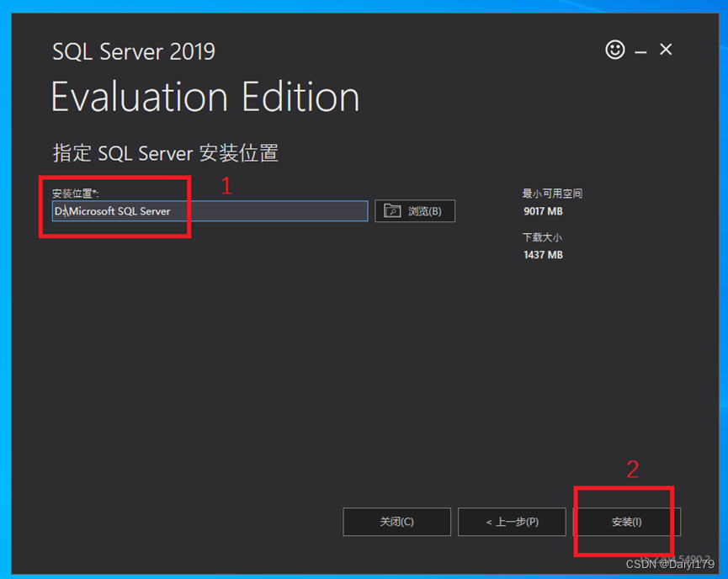Click the 指定 SQL Server 安装位置 heading
The height and width of the screenshot is (579, 728).
tap(165, 153)
